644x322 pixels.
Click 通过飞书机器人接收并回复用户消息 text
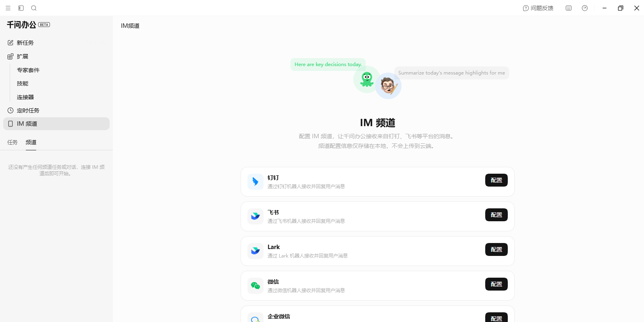[306, 221]
